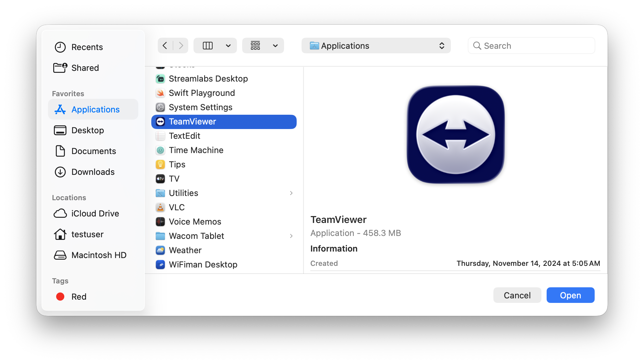644x364 pixels.
Task: Choose the Voice Memos name
Action: (195, 222)
